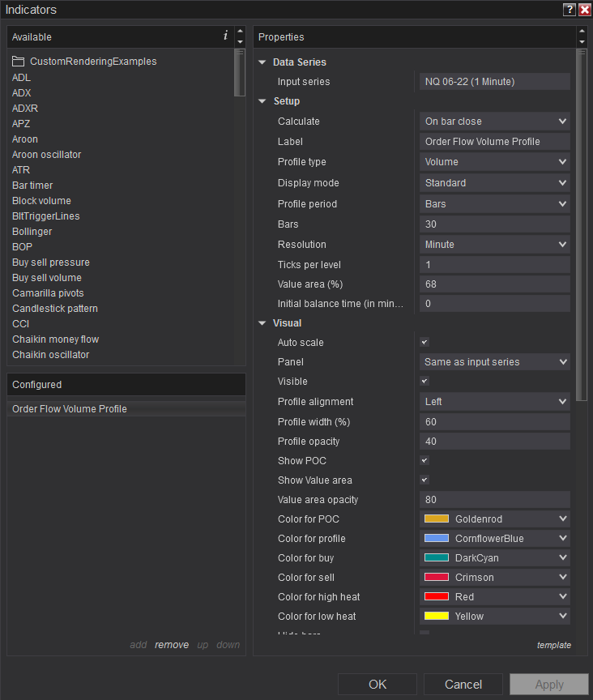Click the info icon in Available panel
This screenshot has height=700, width=593.
click(226, 36)
